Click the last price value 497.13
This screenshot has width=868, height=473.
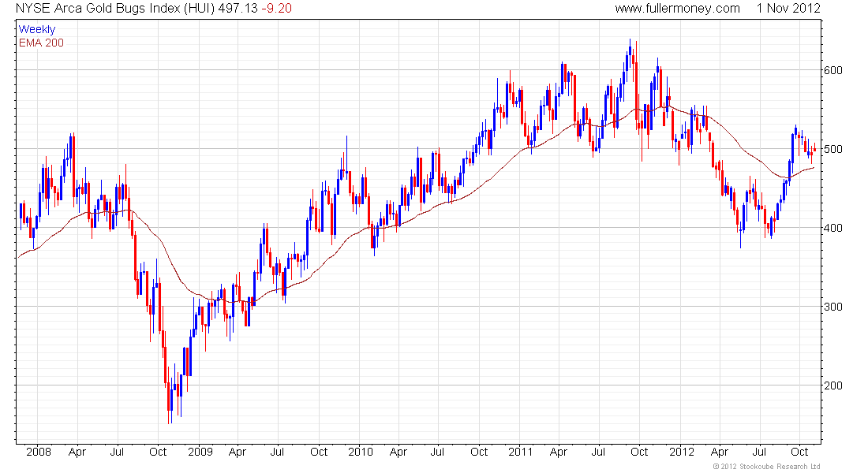tap(238, 9)
